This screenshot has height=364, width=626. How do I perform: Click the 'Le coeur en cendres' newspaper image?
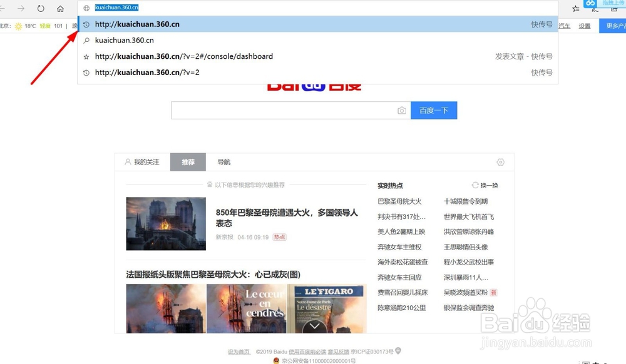pos(247,308)
